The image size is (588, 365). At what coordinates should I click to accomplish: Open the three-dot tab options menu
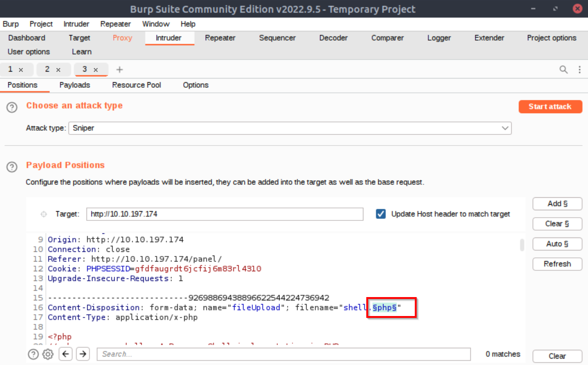point(579,70)
